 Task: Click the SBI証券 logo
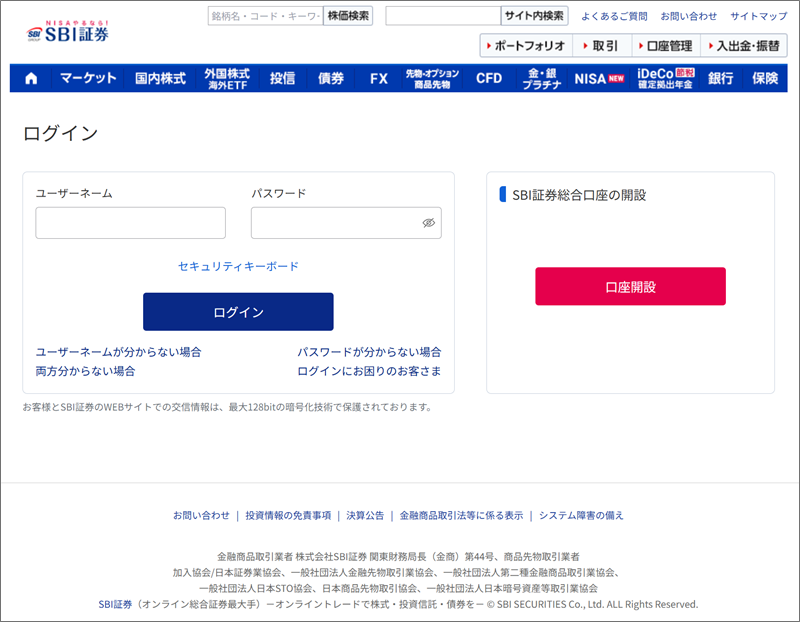[x=67, y=32]
